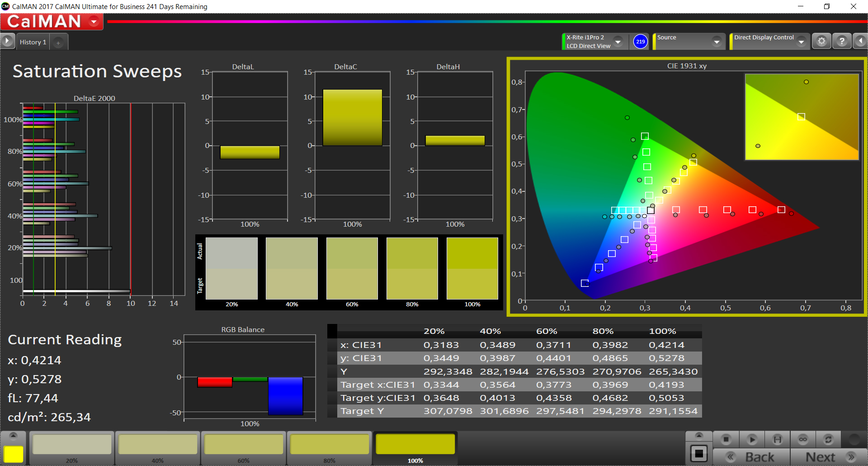Open the X-Rite i1Pro 2 meter dropdown

(x=618, y=42)
